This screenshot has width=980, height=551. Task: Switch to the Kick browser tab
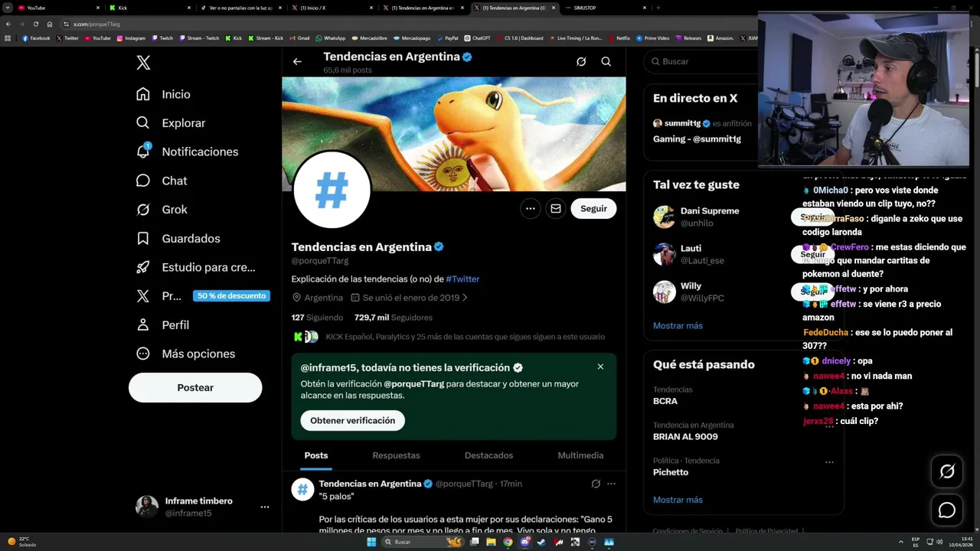[149, 8]
